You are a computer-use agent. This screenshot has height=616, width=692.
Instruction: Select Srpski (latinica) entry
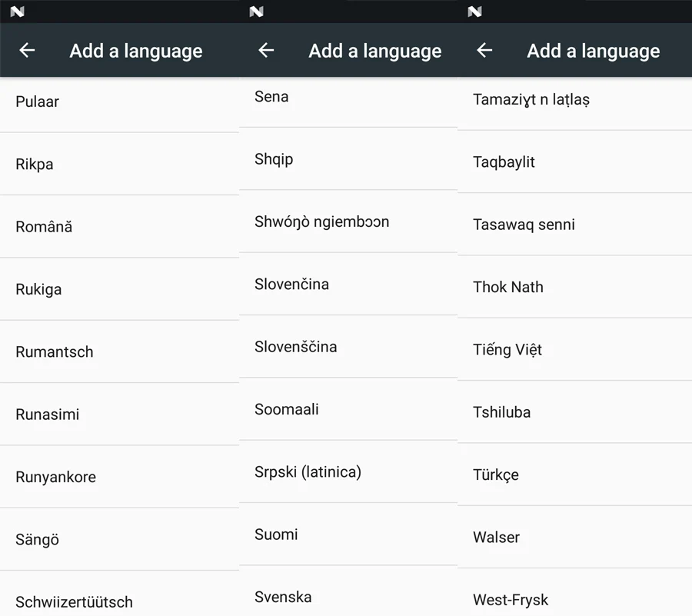coord(348,471)
